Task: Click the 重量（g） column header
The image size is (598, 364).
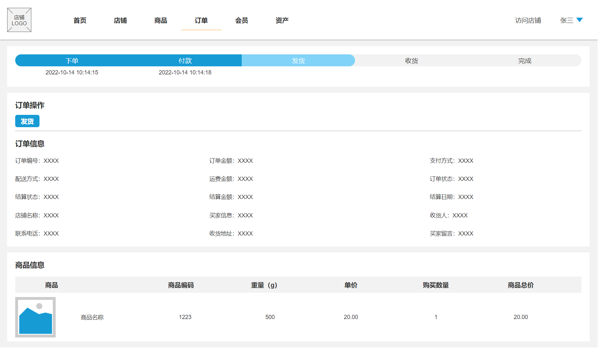Action: tap(264, 285)
